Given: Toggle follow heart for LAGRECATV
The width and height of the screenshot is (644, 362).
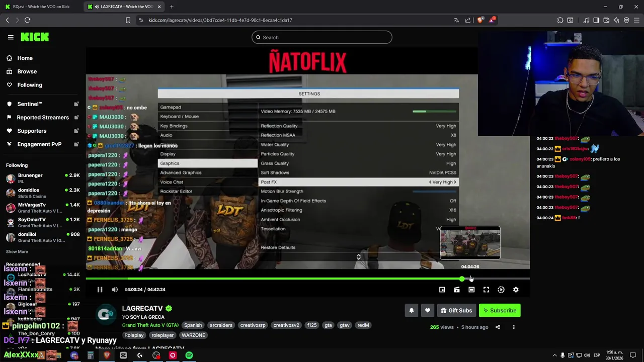Looking at the screenshot, I should (x=427, y=311).
